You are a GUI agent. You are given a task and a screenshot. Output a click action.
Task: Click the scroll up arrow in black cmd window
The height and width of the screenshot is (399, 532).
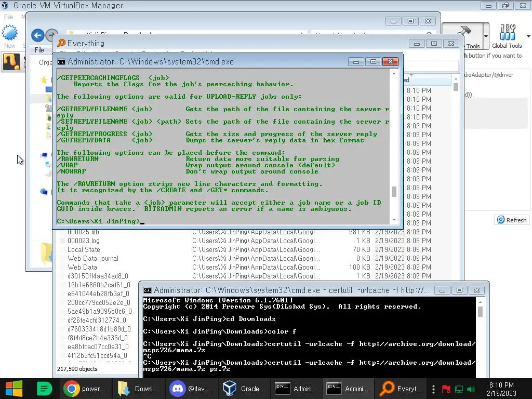tap(480, 302)
